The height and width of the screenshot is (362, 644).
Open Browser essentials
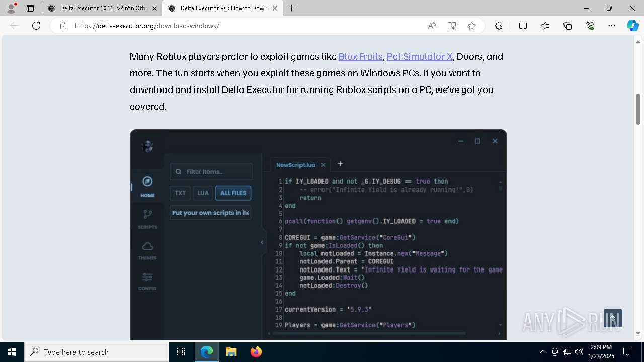tap(590, 26)
